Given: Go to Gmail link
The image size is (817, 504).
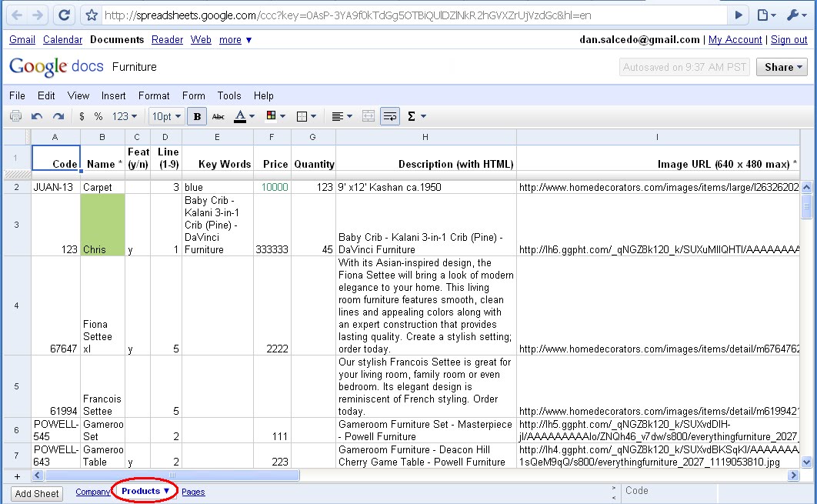Looking at the screenshot, I should point(22,39).
